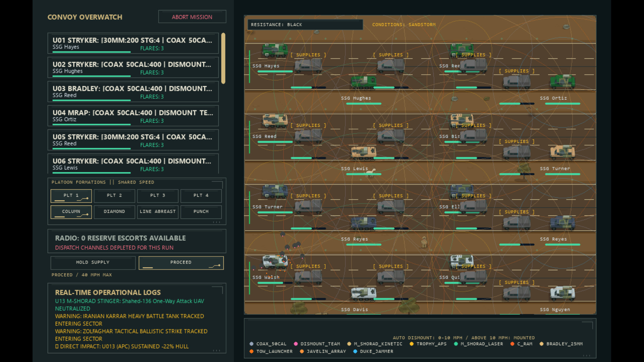
Task: Select the U03 BRADLEY unit card
Action: pyautogui.click(x=133, y=92)
